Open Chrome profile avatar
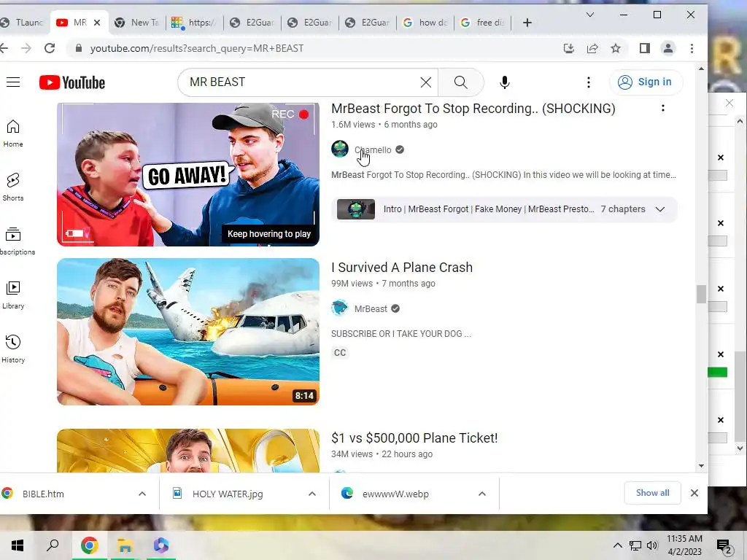Image resolution: width=747 pixels, height=560 pixels. coord(668,48)
